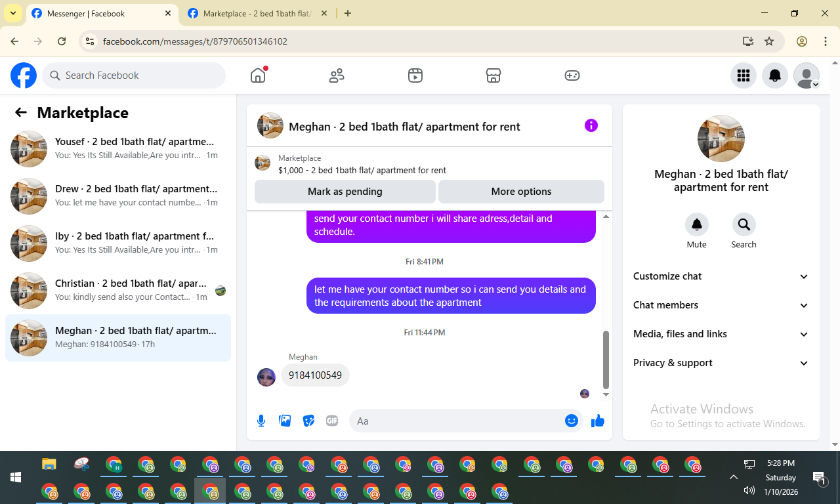Image resolution: width=840 pixels, height=504 pixels.
Task: Choose a sticker icon in composer
Action: click(x=308, y=421)
